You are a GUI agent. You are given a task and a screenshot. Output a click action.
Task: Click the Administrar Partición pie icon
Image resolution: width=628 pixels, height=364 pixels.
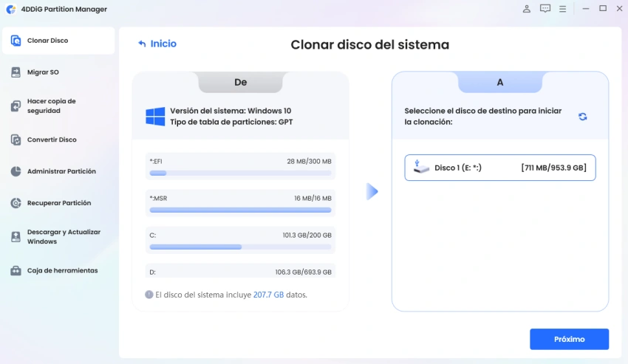(x=16, y=171)
